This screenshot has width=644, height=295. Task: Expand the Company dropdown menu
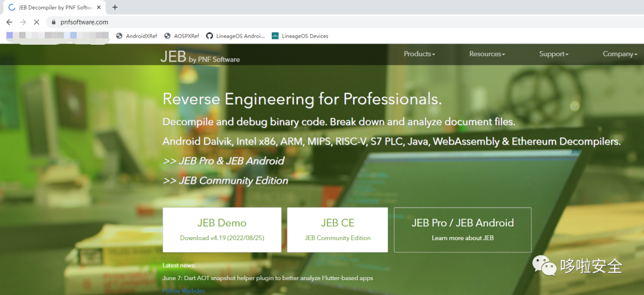tap(620, 54)
